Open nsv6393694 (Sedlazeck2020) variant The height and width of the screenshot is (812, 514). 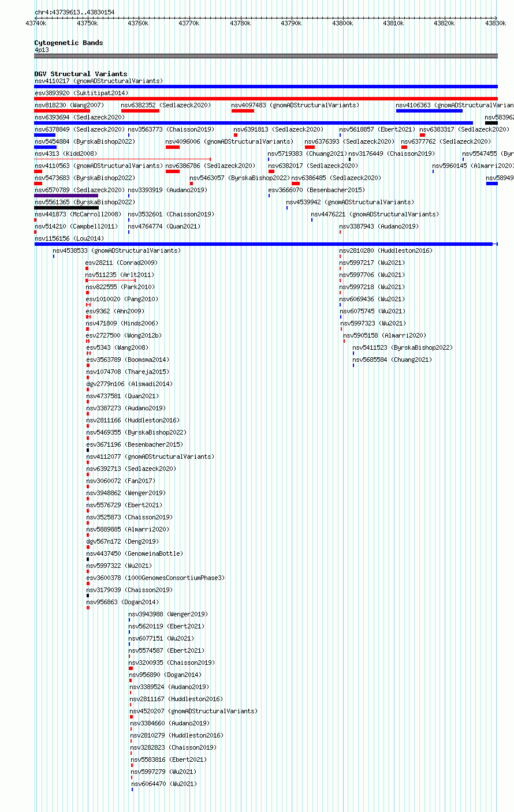79,117
